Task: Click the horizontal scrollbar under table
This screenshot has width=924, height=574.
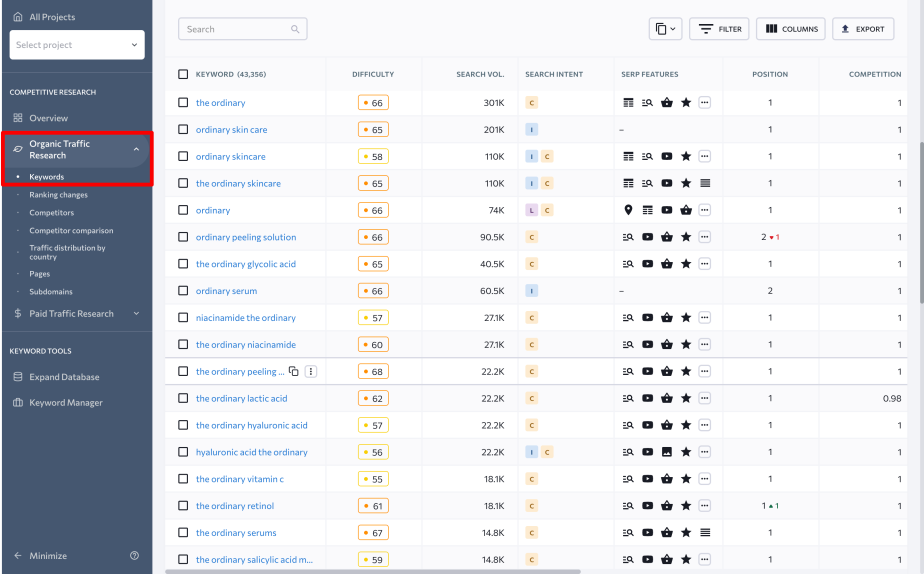Action: coord(373,571)
